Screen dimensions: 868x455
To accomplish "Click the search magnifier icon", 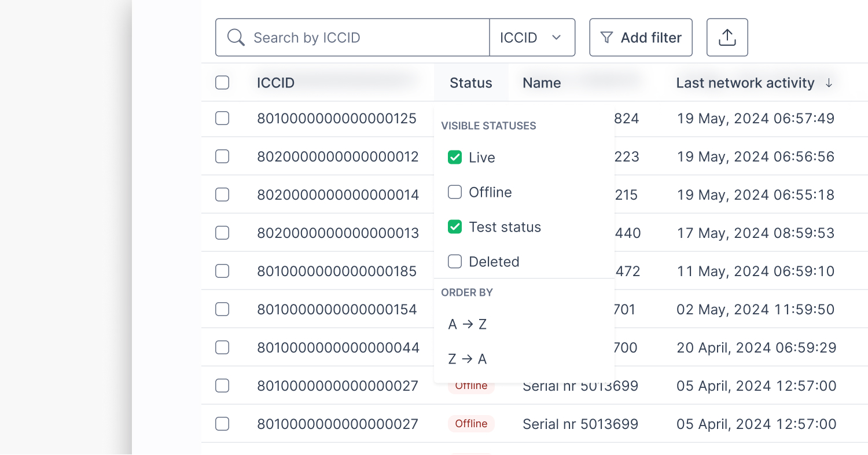I will coord(236,37).
